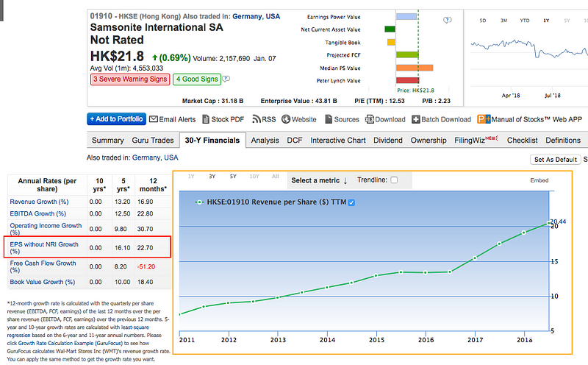The image size is (588, 365).
Task: Open the Select a metric dropdown
Action: tap(319, 180)
